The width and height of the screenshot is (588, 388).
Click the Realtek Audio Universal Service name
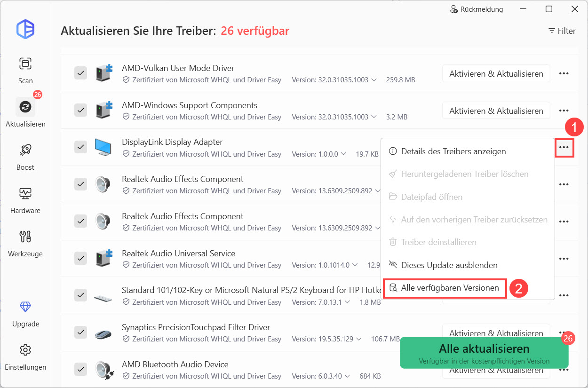(178, 253)
